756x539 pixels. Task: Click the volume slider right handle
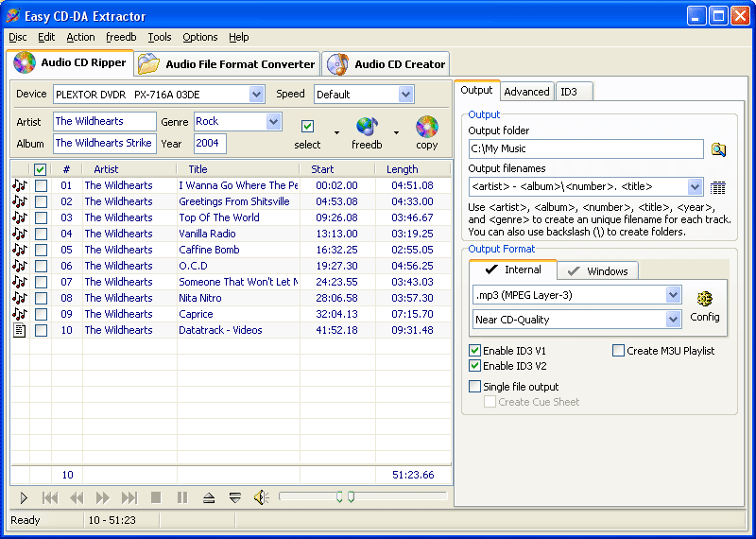pyautogui.click(x=351, y=497)
